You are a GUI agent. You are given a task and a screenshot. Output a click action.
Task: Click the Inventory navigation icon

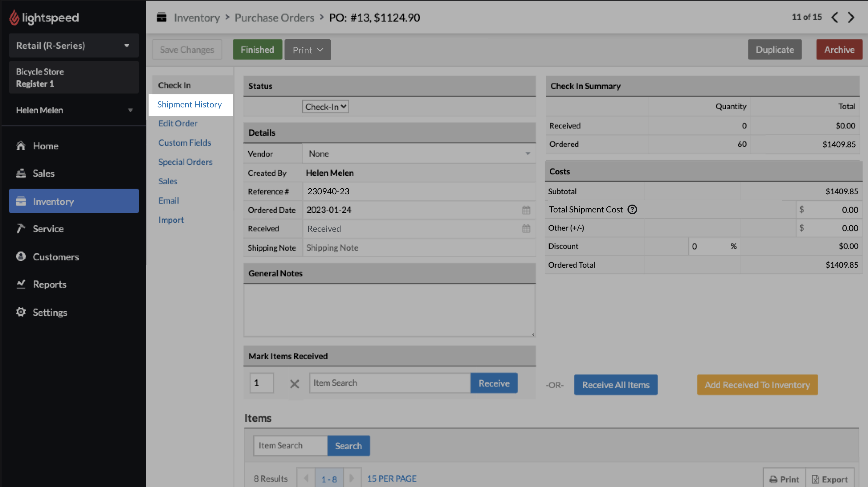click(21, 201)
